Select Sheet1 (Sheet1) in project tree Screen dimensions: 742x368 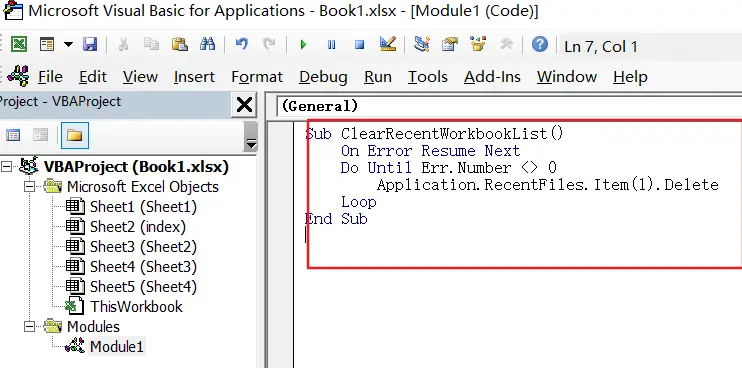click(143, 207)
